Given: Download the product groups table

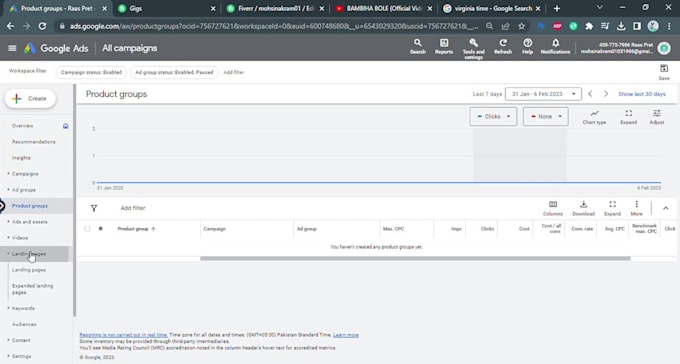Looking at the screenshot, I should point(583,208).
